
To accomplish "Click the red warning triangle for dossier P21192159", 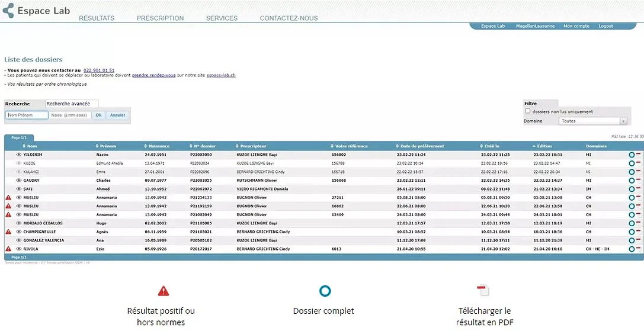I will 8,206.
